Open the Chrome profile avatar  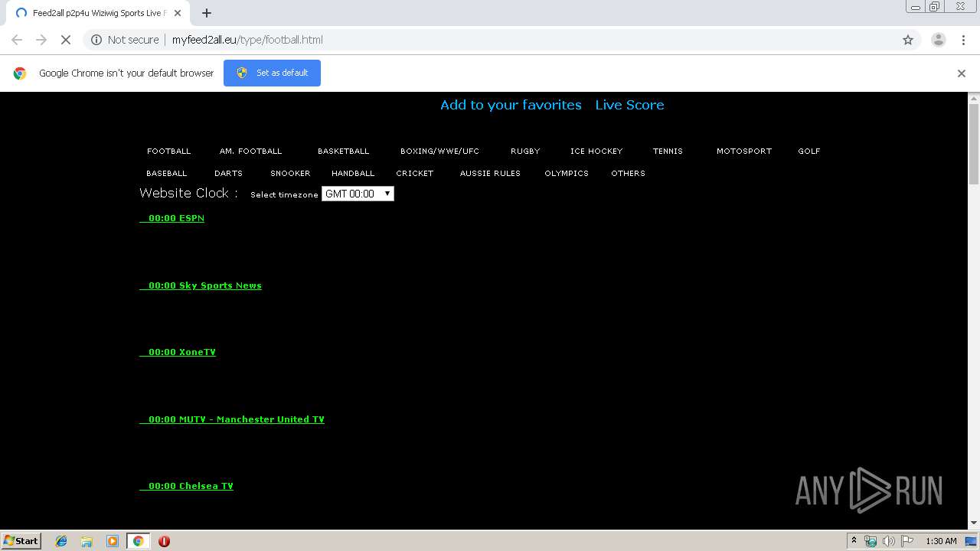tap(938, 40)
